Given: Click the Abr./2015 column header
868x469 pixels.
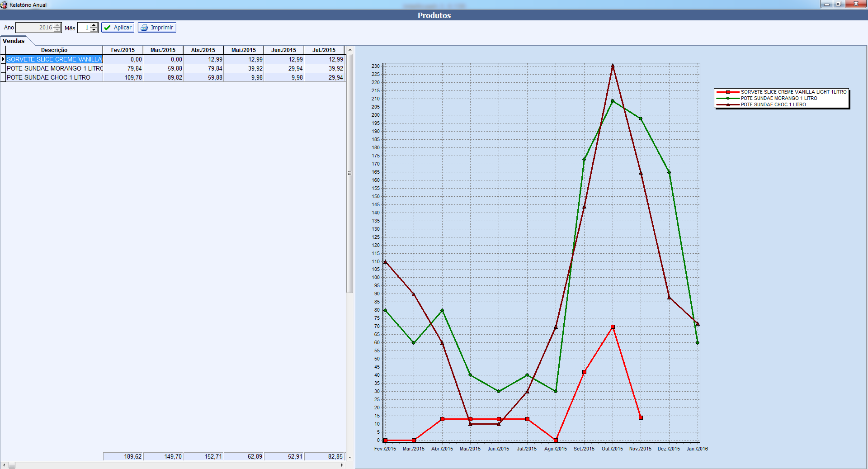Looking at the screenshot, I should click(x=203, y=50).
